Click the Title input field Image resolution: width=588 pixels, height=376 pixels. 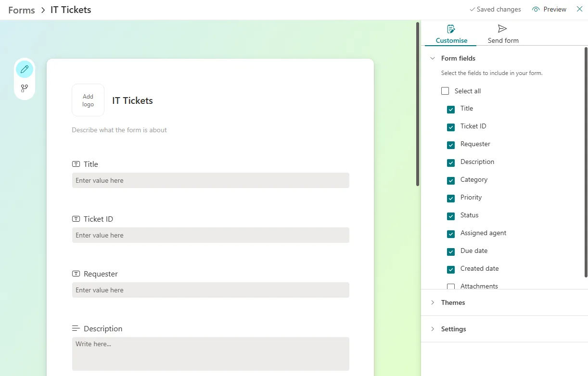tap(211, 180)
